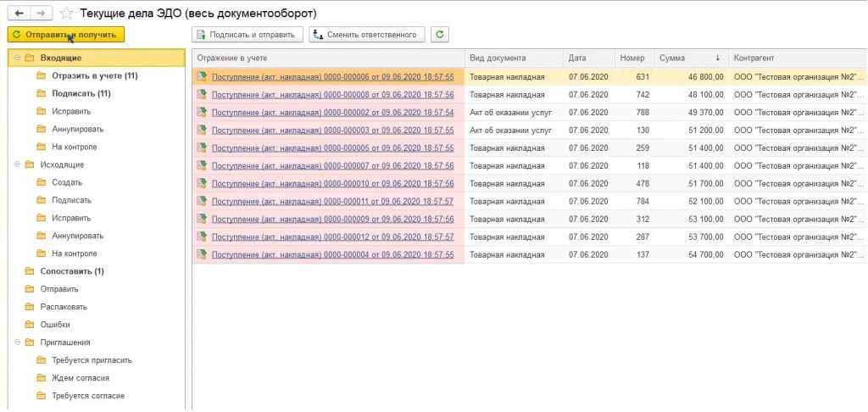
Task: Select Аннулировать under Входящие
Action: tap(77, 129)
